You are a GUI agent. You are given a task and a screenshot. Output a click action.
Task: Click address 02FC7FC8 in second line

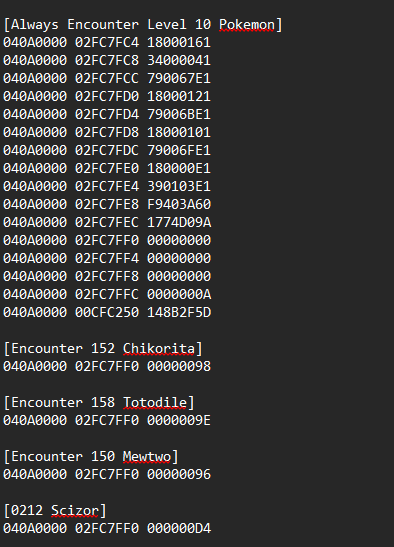pos(107,61)
